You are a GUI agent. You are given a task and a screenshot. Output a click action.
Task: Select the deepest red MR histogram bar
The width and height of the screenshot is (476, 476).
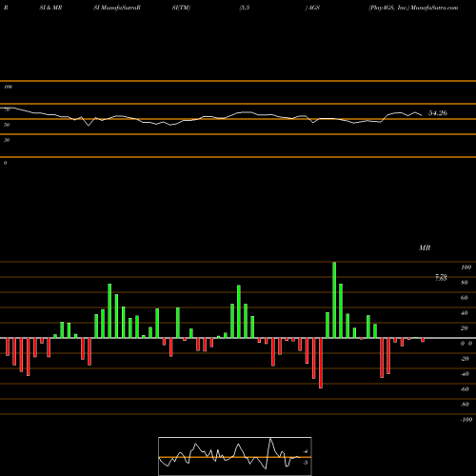(321, 363)
